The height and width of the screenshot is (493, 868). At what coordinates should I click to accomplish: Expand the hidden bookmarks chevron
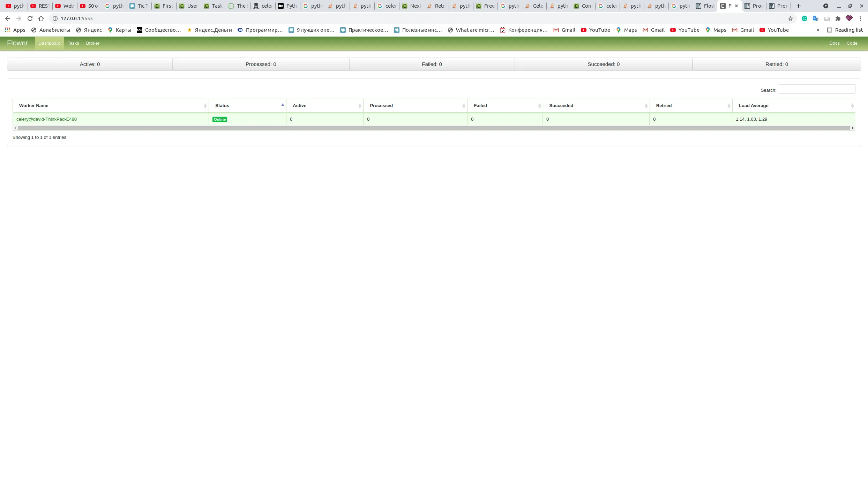pos(818,30)
